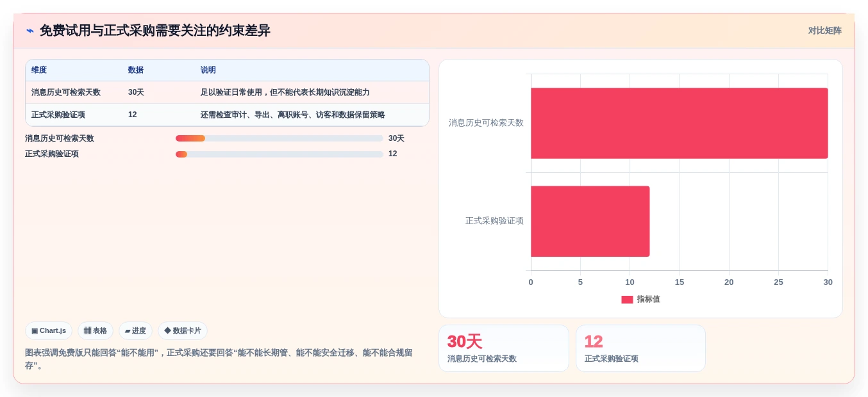Viewport: 868px width, 397px height.
Task: Click x-axis tick label 15
Action: [x=680, y=282]
